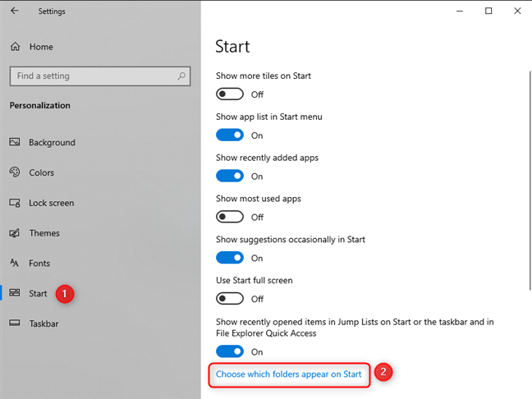The image size is (532, 399).
Task: Select the Themes icon
Action: pos(15,233)
